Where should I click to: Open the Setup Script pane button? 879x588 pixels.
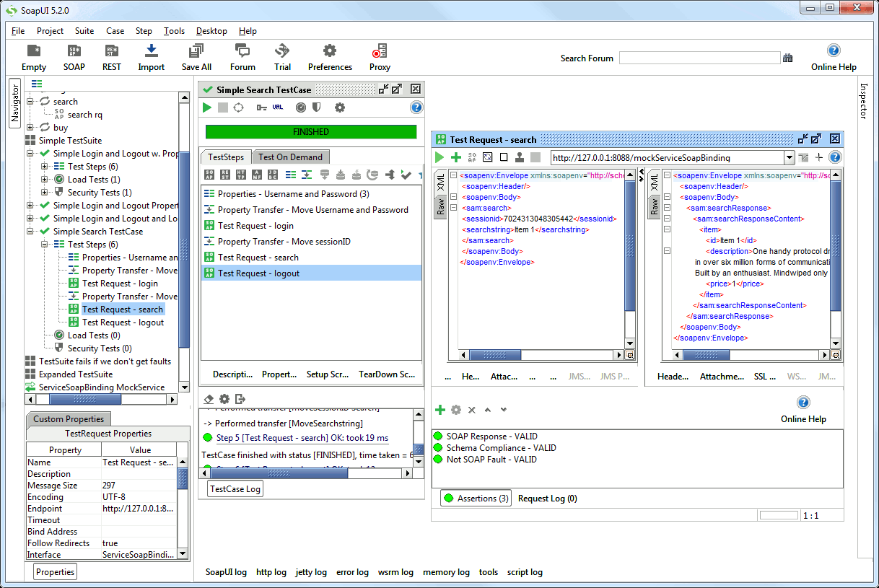[x=328, y=374]
